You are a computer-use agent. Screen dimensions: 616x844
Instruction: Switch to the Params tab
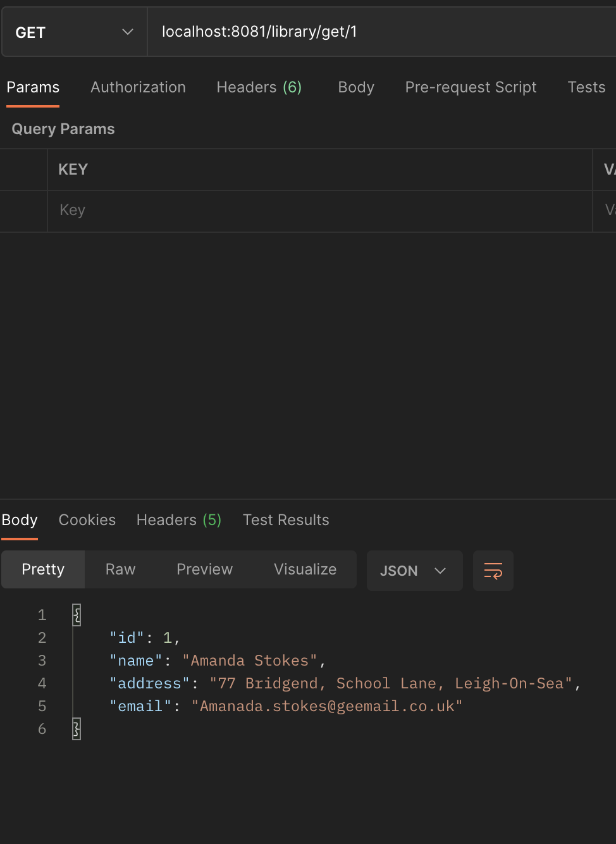click(33, 87)
